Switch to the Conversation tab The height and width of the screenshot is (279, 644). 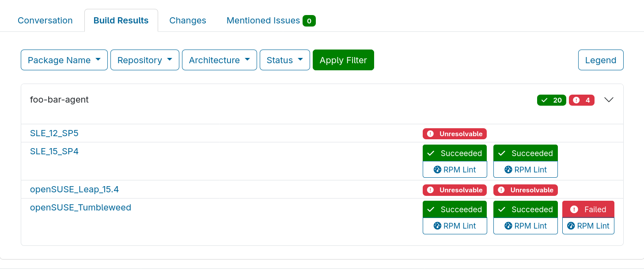45,21
